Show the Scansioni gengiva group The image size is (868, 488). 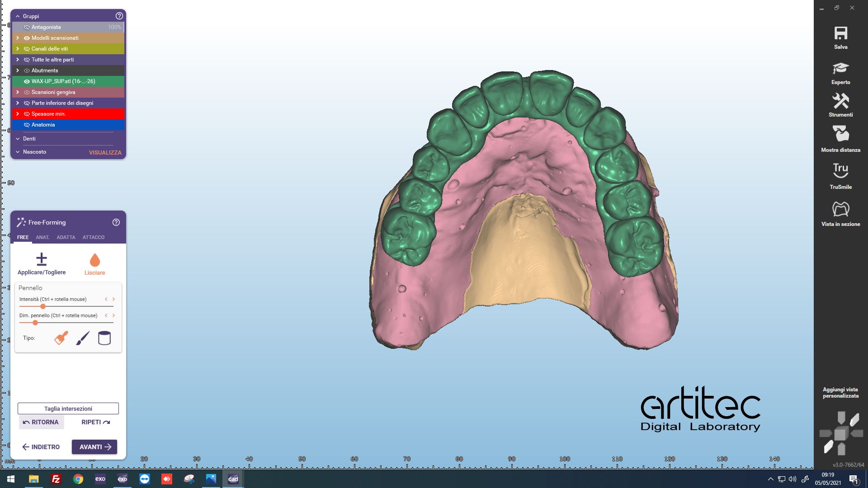point(27,92)
